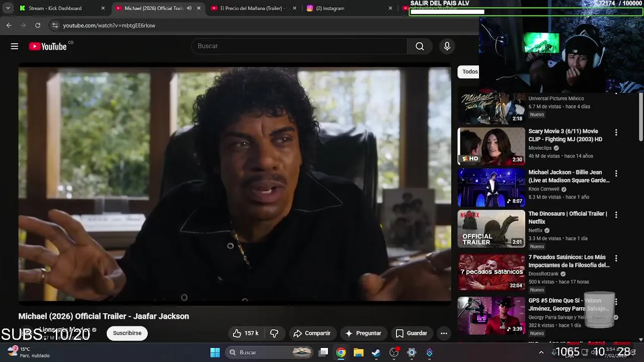This screenshot has width=644, height=362.
Task: Open 7 Pecados Satánicos thumbnail
Action: [x=491, y=272]
